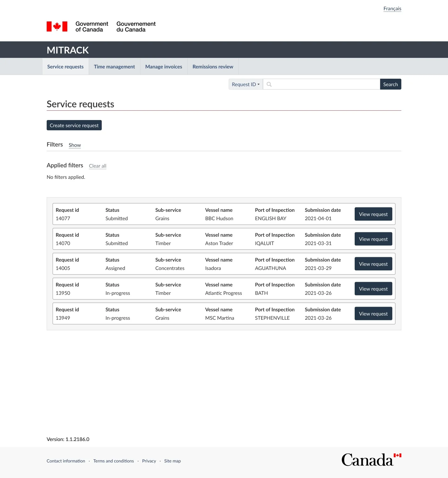448x478 pixels.
Task: View request 14005 for vessel Isadora
Action: click(x=373, y=264)
